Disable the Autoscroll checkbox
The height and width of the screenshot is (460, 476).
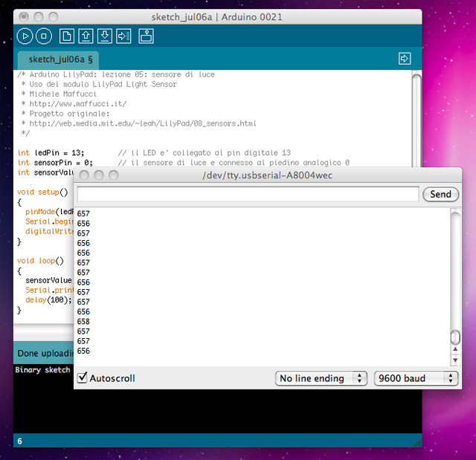point(83,378)
